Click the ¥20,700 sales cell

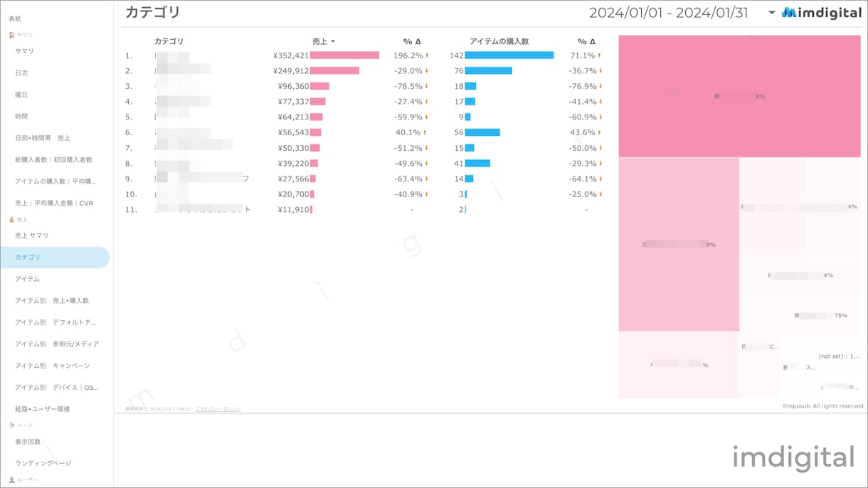coord(293,194)
